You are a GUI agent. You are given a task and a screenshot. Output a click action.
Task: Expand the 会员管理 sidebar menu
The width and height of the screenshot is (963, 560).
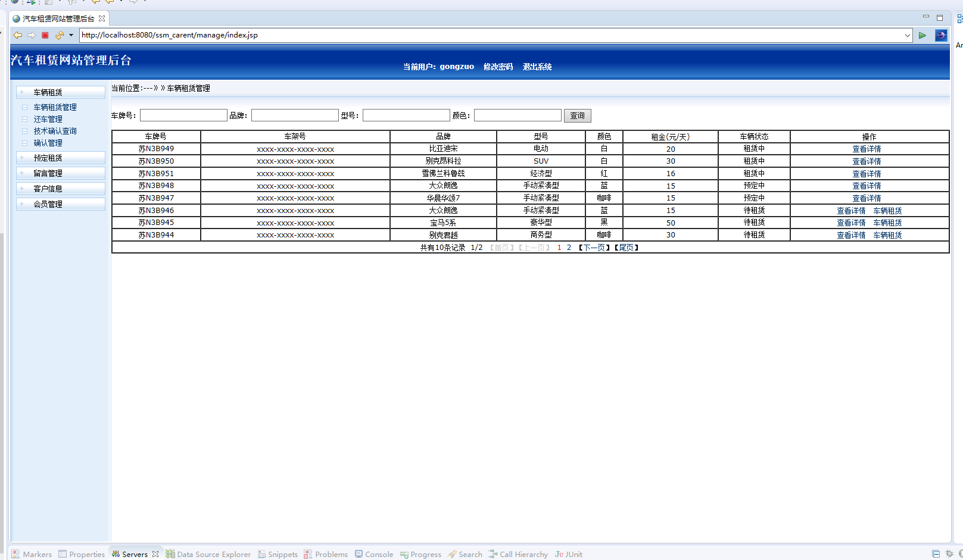(x=61, y=204)
